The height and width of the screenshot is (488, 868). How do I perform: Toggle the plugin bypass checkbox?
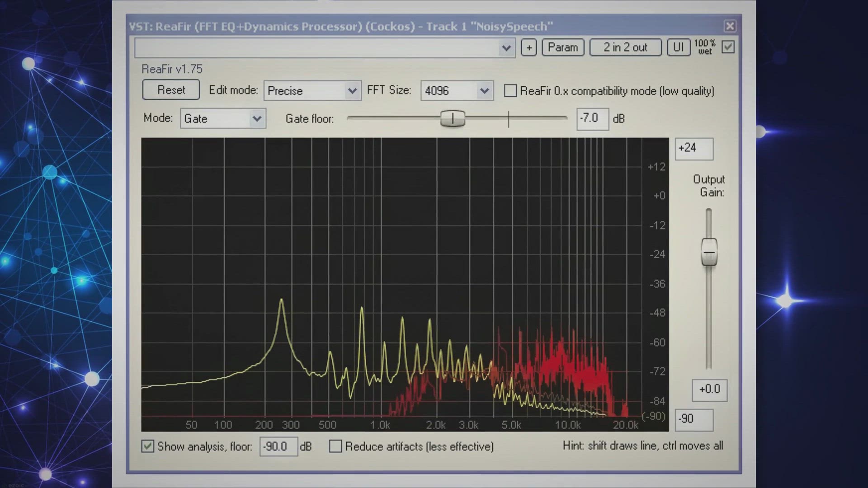(x=728, y=47)
